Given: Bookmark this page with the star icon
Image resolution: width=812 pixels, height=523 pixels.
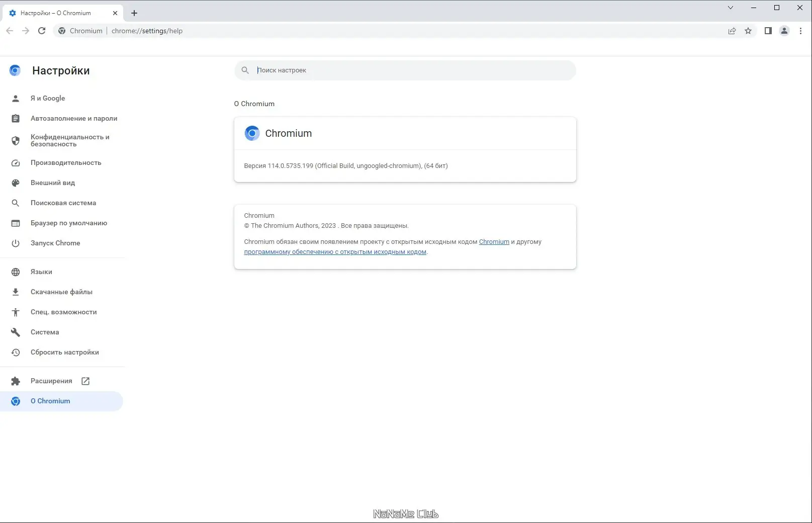Looking at the screenshot, I should [749, 31].
